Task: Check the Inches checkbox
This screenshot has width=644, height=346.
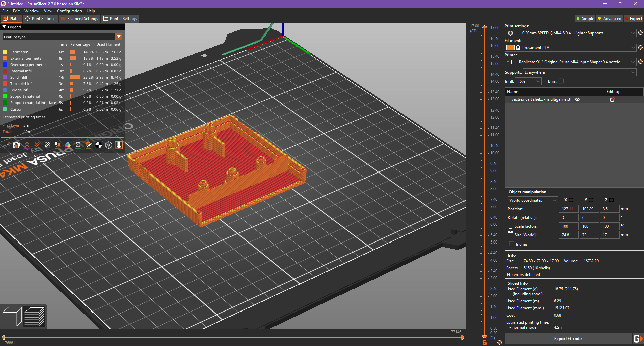Action: [512, 244]
